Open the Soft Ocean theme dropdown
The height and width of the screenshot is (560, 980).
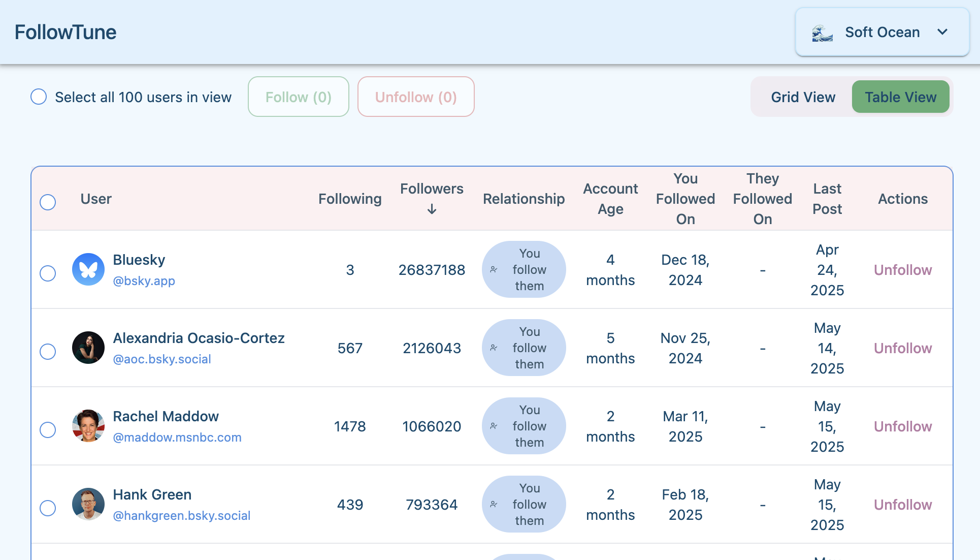(882, 32)
